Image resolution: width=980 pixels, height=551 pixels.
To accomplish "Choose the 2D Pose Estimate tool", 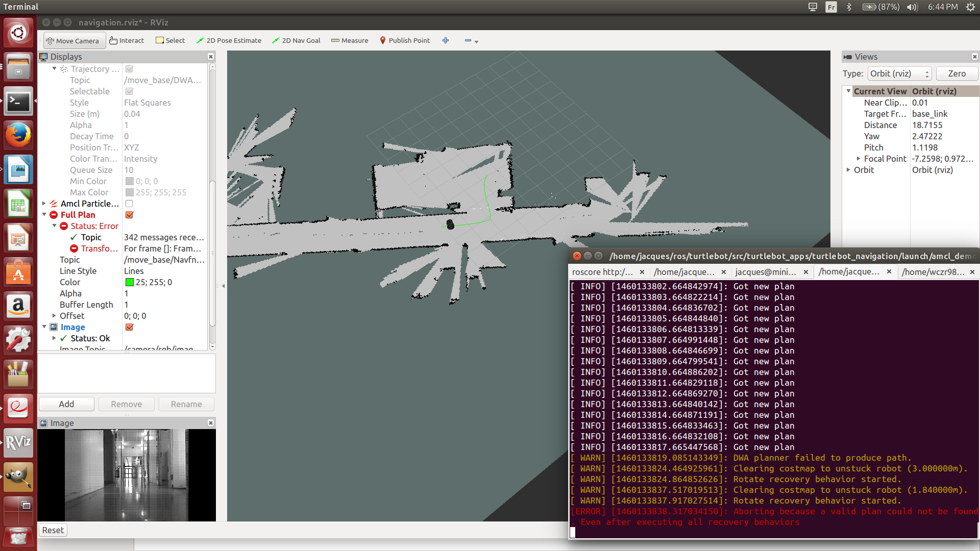I will (229, 41).
